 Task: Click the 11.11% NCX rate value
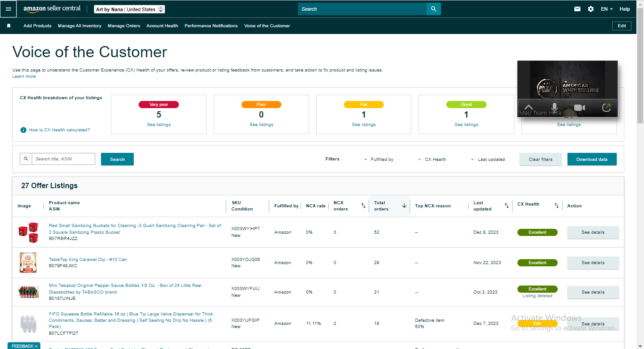tap(314, 324)
